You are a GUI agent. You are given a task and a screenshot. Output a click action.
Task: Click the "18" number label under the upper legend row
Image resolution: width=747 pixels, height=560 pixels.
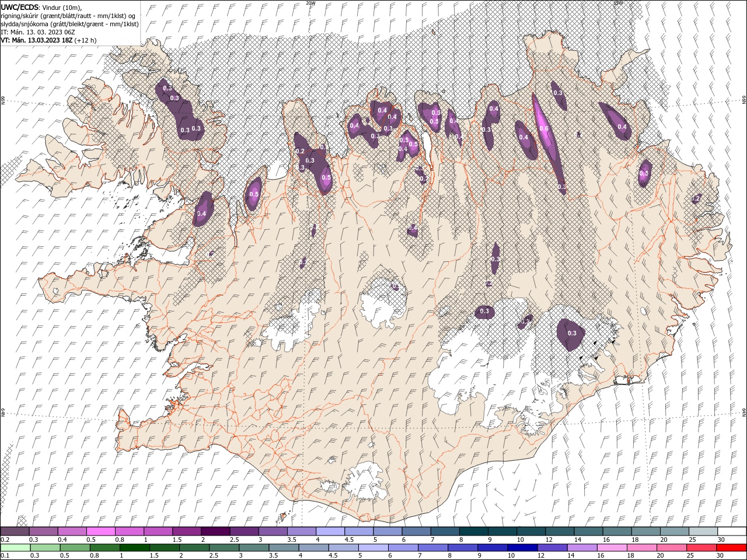635,540
